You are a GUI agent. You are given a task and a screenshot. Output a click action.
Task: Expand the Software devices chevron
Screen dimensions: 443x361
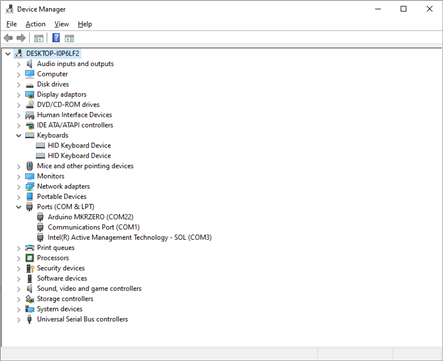[x=19, y=279]
